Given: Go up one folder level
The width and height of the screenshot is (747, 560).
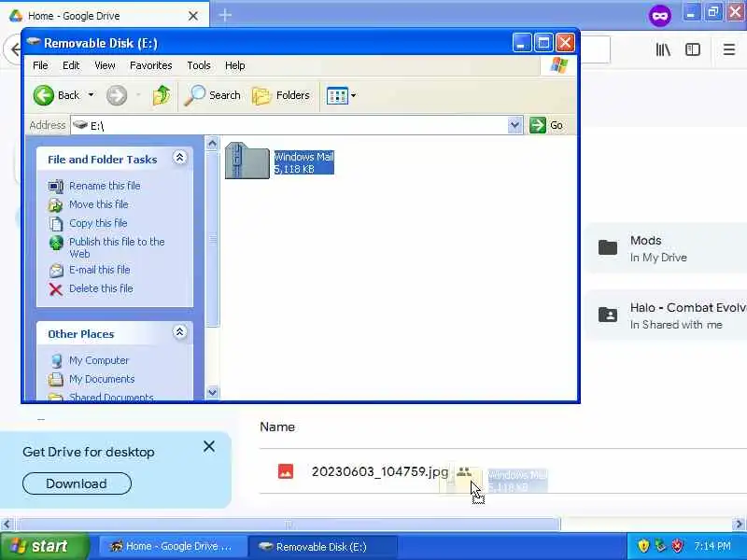Looking at the screenshot, I should point(162,95).
